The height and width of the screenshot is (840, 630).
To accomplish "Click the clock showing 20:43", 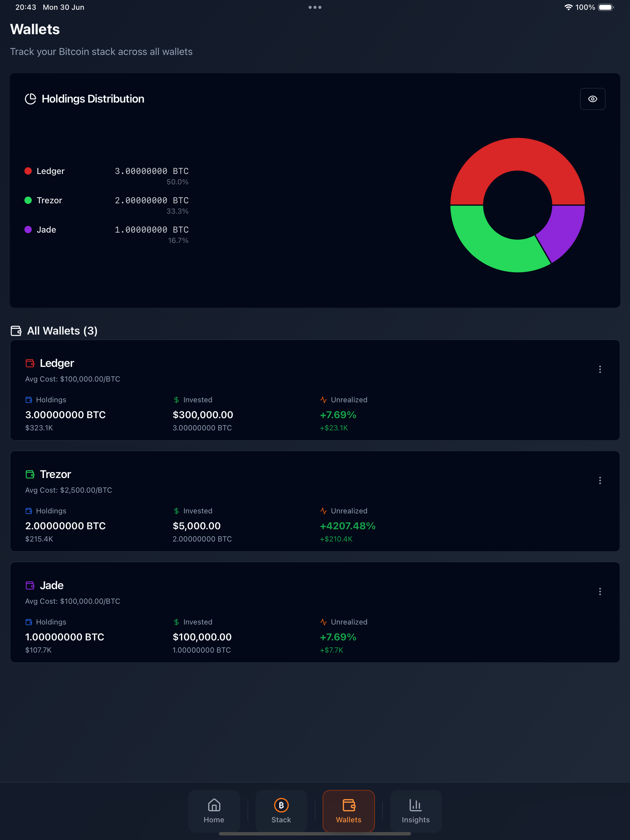I will coord(25,7).
